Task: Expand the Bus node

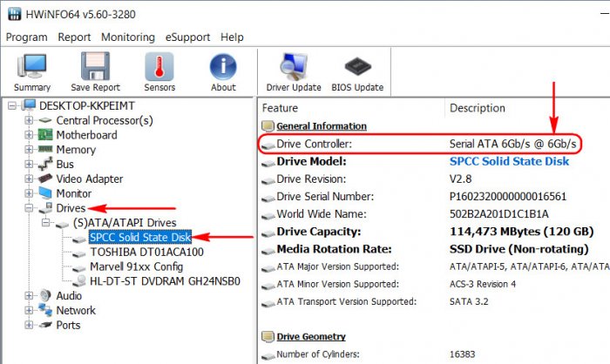Action: click(x=29, y=164)
